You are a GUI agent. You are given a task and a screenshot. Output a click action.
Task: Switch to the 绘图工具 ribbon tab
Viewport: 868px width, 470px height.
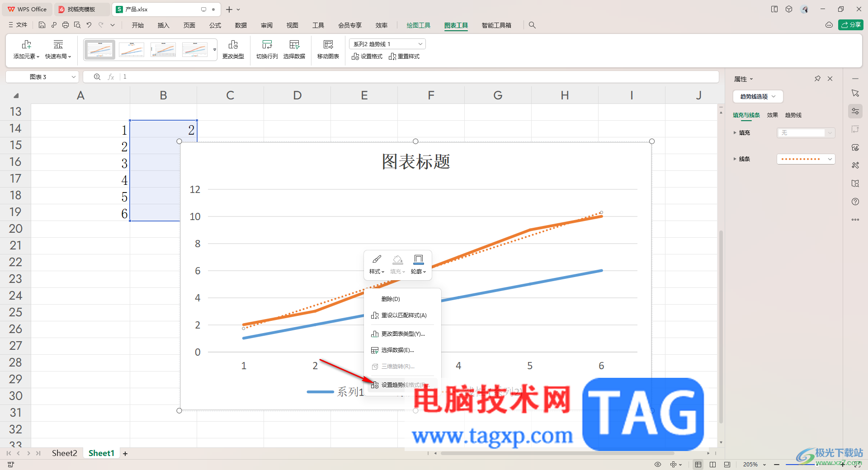[x=419, y=25]
